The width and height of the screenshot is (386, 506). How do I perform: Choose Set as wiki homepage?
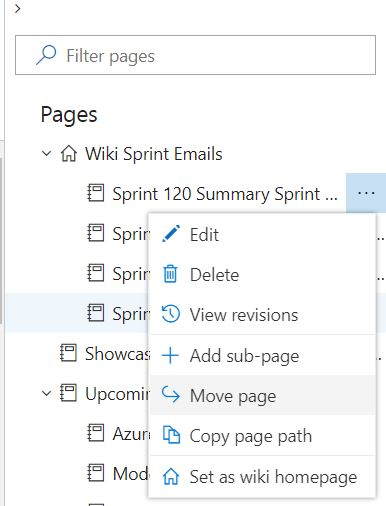263,477
